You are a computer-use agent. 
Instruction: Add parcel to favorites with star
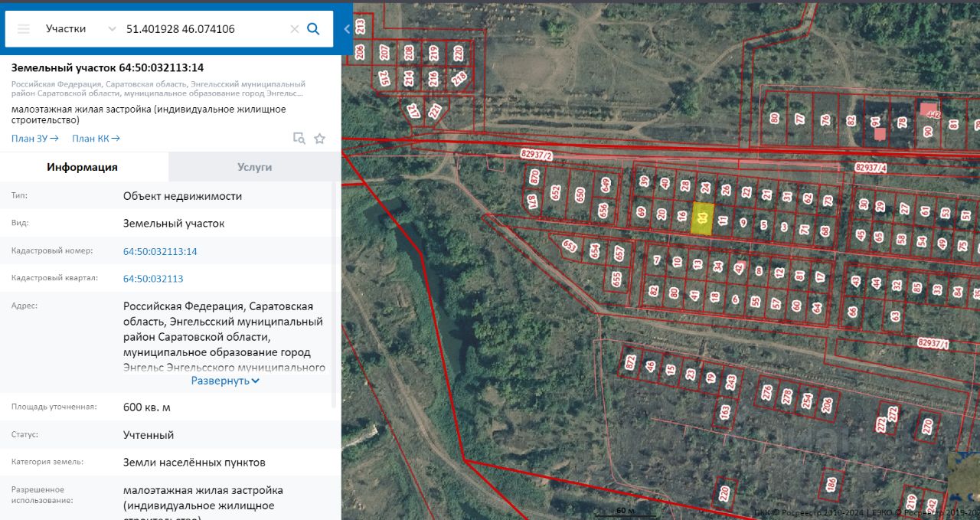pos(319,139)
